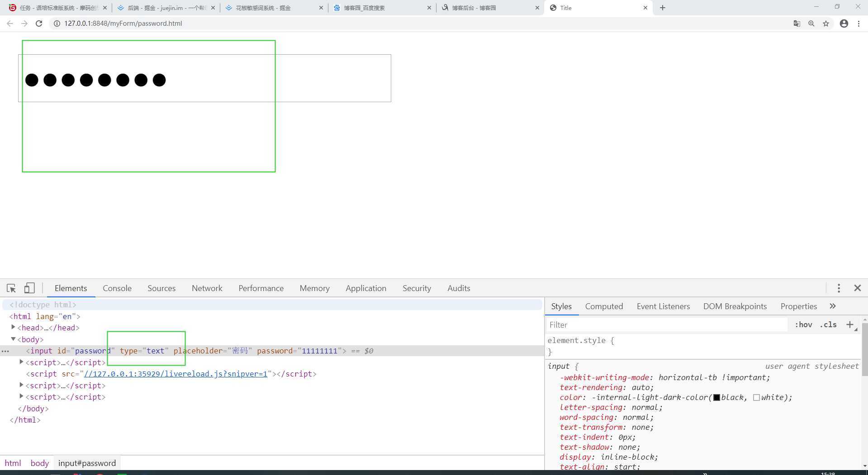The image size is (868, 475).
Task: View site information icon in address bar
Action: [57, 24]
